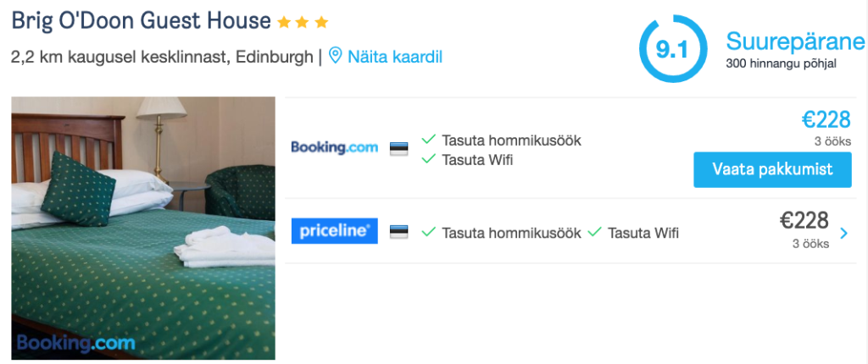The height and width of the screenshot is (364, 868).
Task: Click the priceline €228 price
Action: (804, 221)
